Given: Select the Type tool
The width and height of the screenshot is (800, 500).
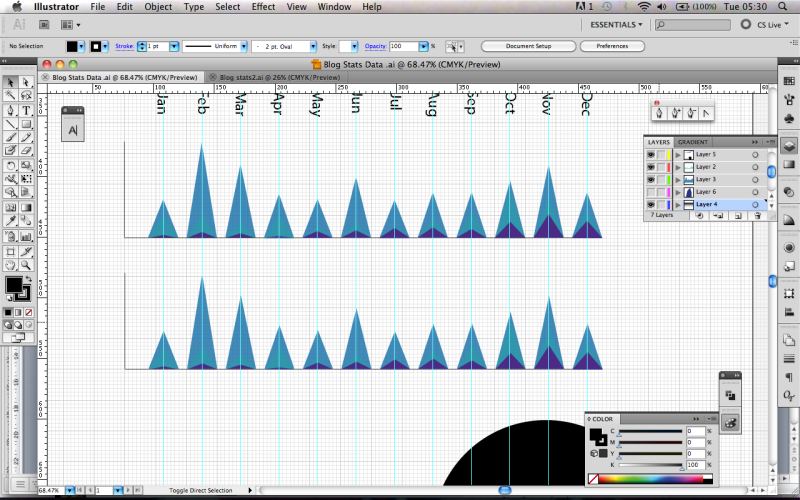Looking at the screenshot, I should click(26, 110).
